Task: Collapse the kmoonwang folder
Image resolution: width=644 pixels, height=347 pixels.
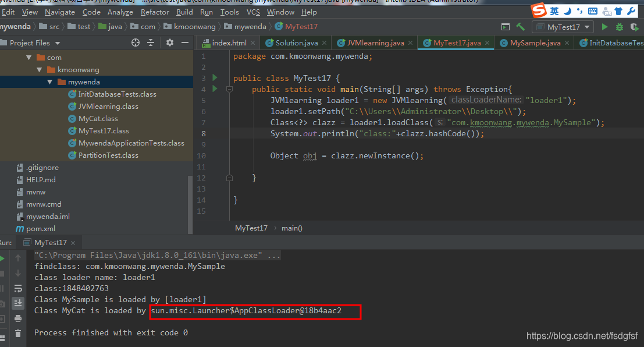Action: [40, 70]
